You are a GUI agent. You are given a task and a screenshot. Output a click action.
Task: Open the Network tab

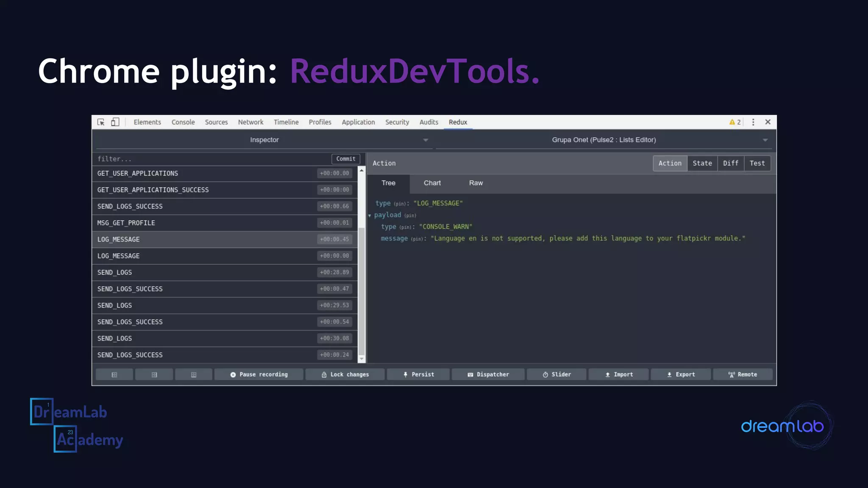click(250, 122)
